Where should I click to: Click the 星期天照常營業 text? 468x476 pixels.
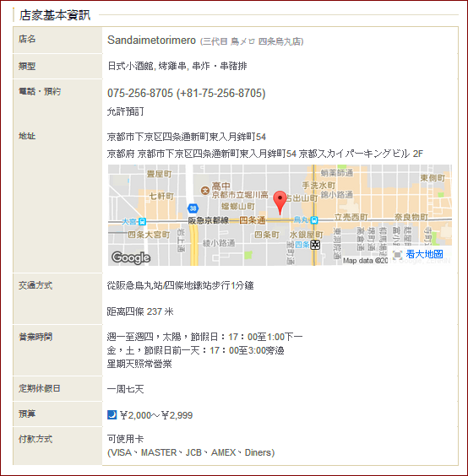click(139, 364)
